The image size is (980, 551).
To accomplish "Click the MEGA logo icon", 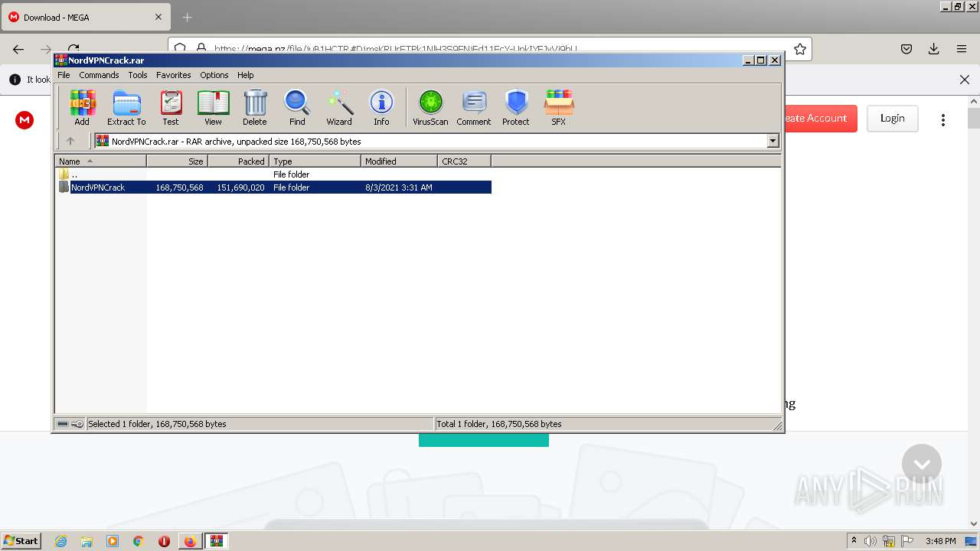I will click(24, 119).
